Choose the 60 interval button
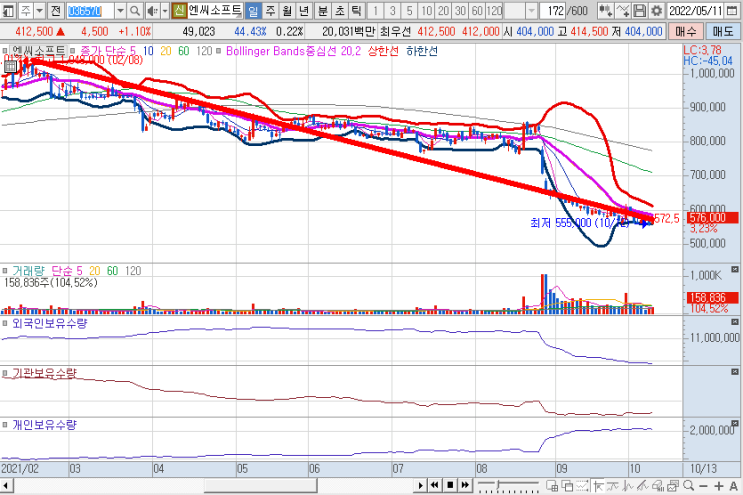Viewport: 743px width, 495px height. (x=477, y=10)
